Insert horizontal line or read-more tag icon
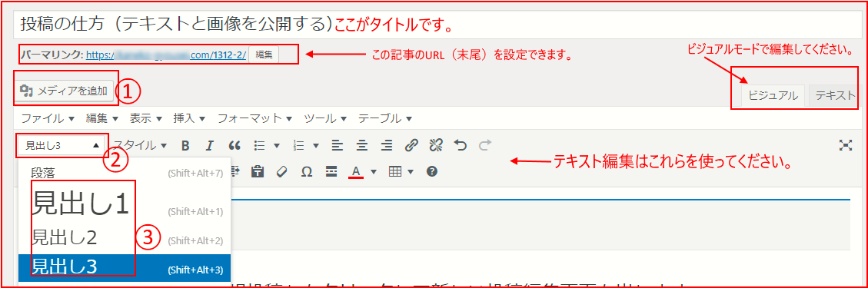This screenshot has height=288, width=868. [x=331, y=172]
